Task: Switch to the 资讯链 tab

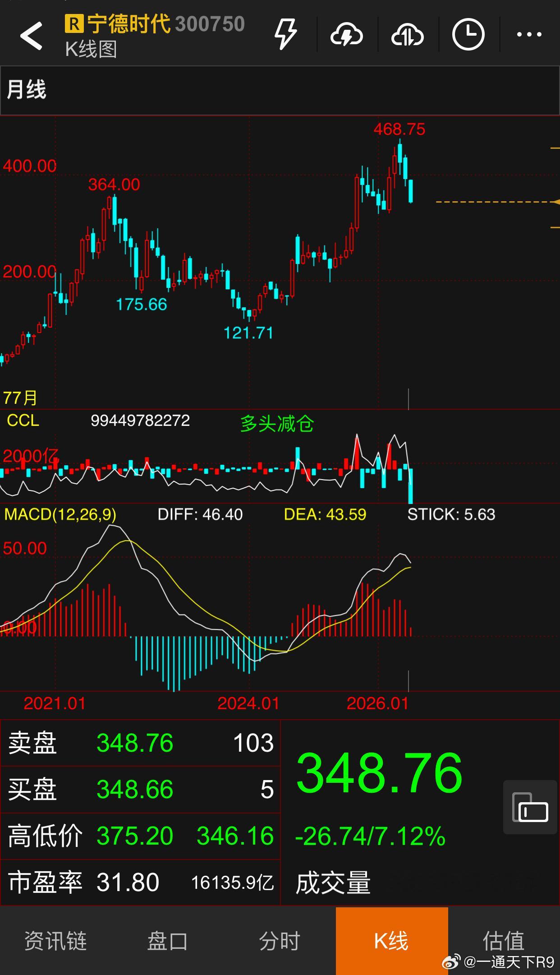Action: pyautogui.click(x=55, y=941)
